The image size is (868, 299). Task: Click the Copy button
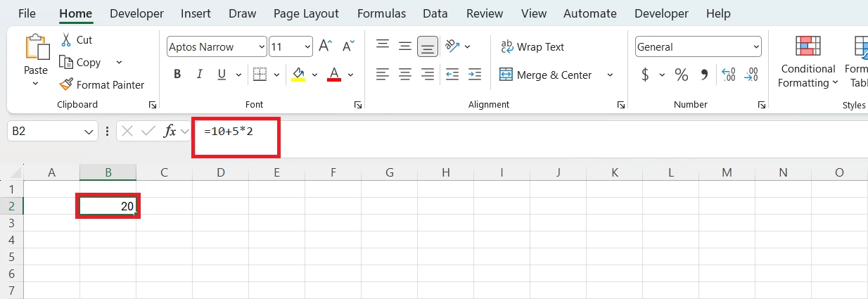pyautogui.click(x=81, y=63)
